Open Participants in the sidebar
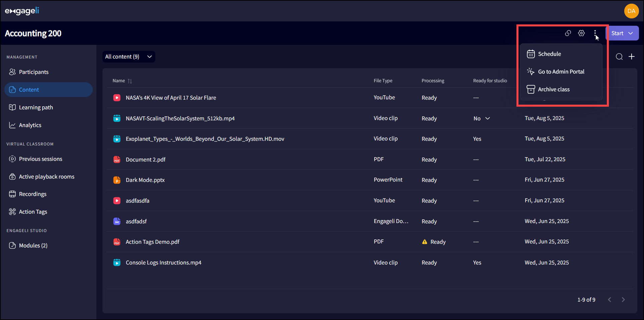The width and height of the screenshot is (644, 320). click(x=33, y=72)
